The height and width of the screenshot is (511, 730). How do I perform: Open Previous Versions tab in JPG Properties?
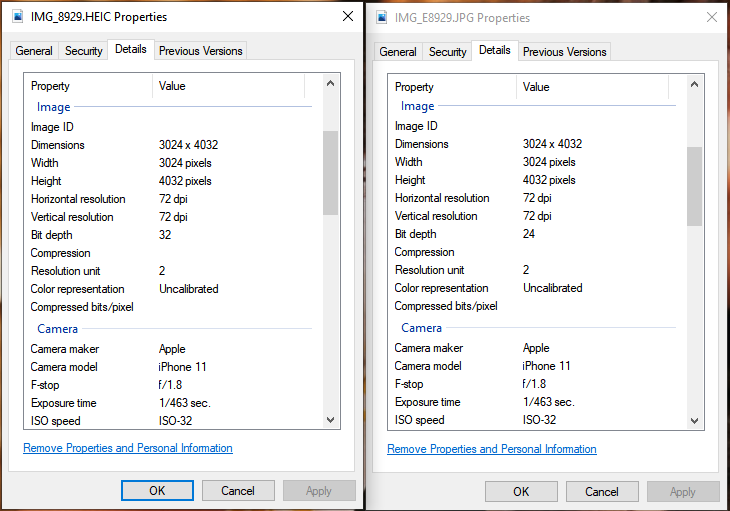(x=564, y=52)
